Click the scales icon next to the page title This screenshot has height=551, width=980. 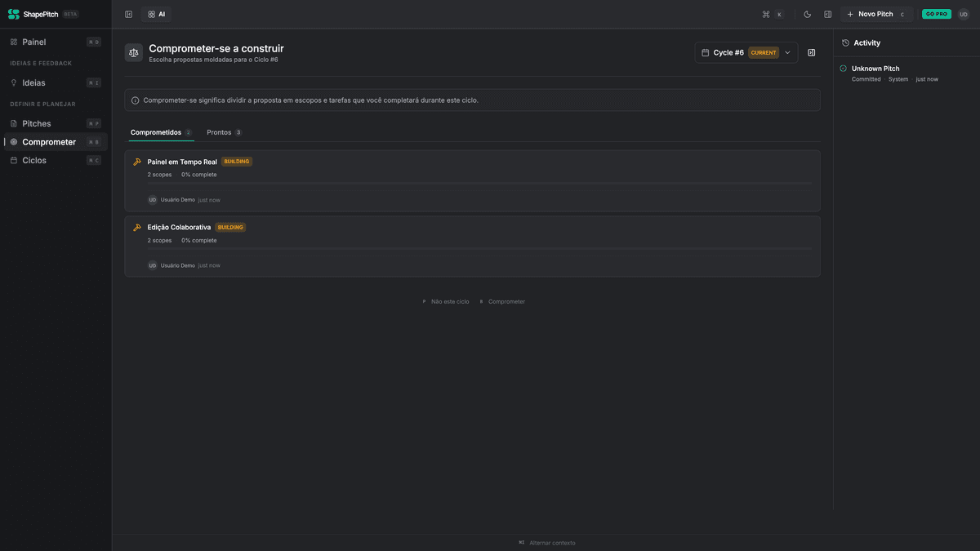pyautogui.click(x=133, y=51)
